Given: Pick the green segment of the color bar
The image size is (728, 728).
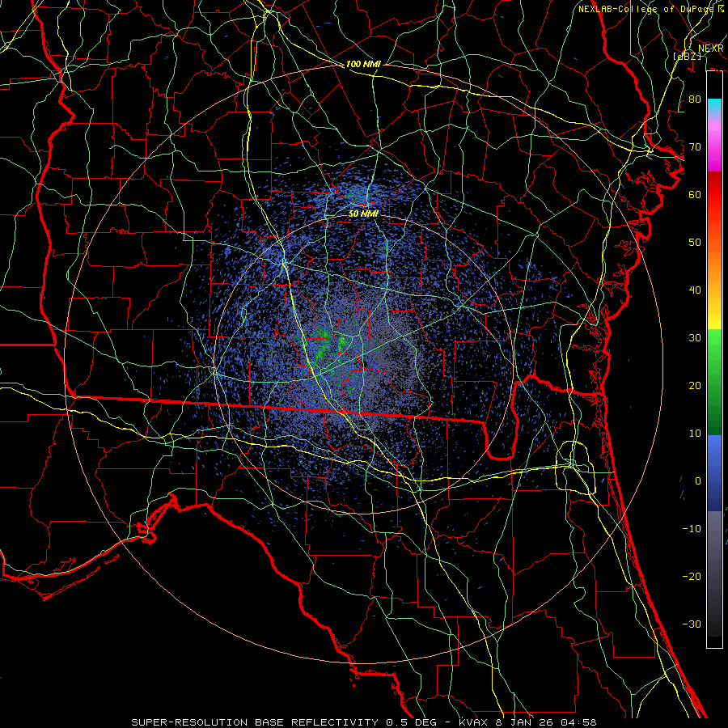Looking at the screenshot, I should pyautogui.click(x=714, y=382).
